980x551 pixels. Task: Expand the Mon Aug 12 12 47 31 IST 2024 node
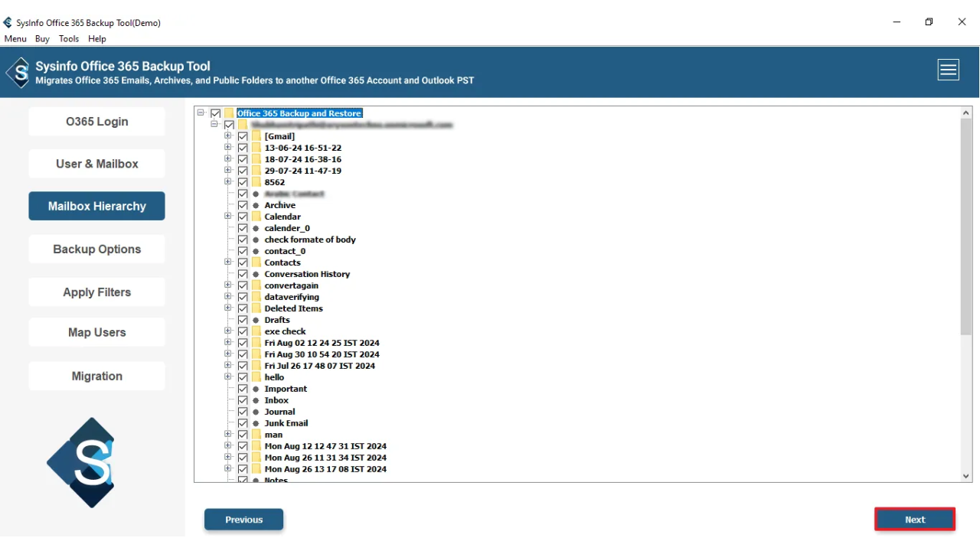point(228,445)
